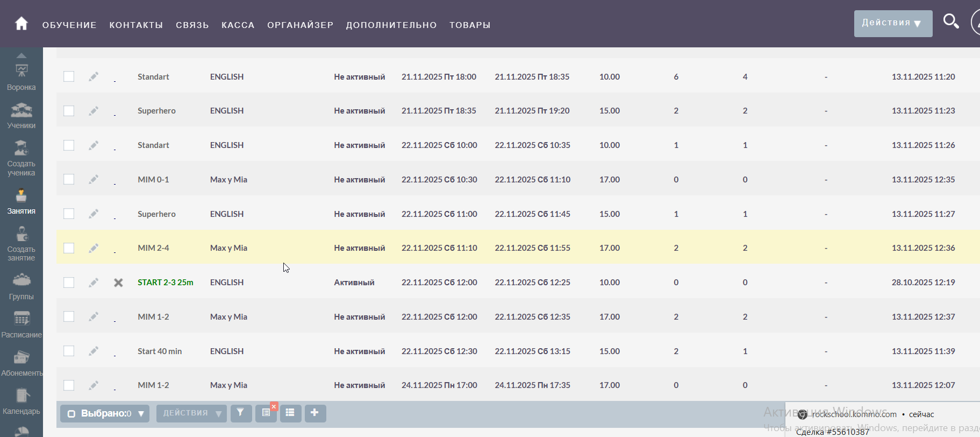The image size is (980, 437).
Task: Open Группы in the sidebar
Action: 22,287
